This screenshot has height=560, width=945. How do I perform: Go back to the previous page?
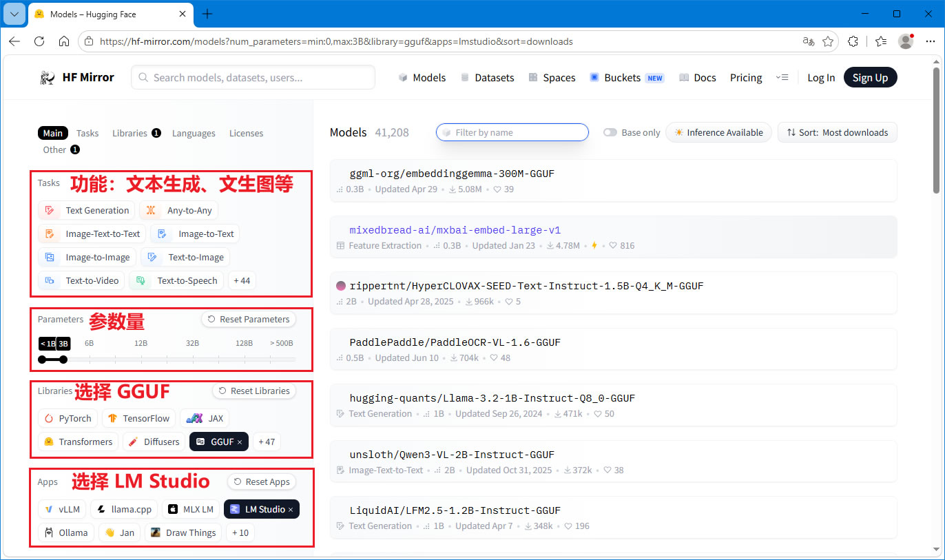pyautogui.click(x=14, y=41)
